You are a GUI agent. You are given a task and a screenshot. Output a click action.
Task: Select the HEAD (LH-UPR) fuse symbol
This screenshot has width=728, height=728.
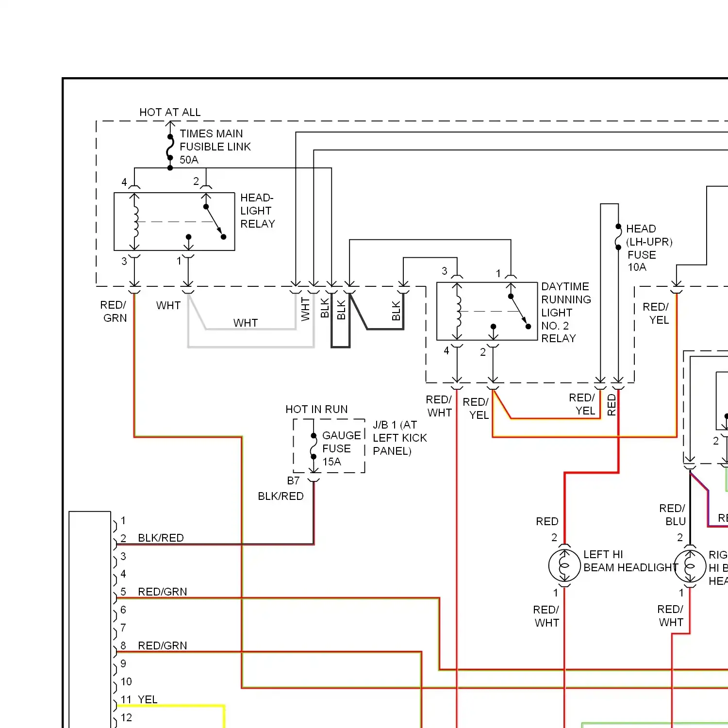point(618,237)
